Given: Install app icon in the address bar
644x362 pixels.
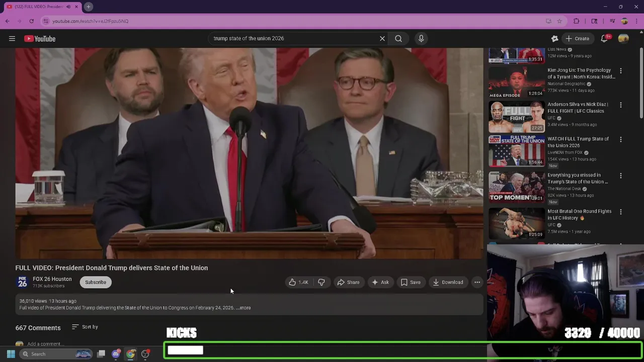Looking at the screenshot, I should pos(548,21).
